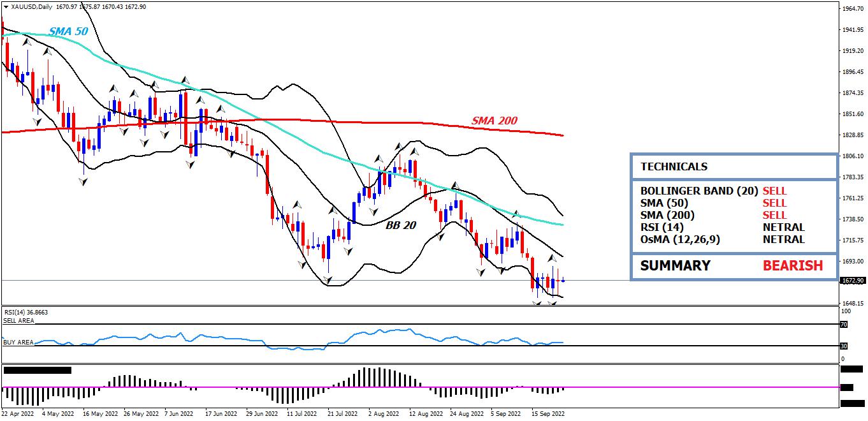The height and width of the screenshot is (421, 868).
Task: Click the SELL AREA level label
Action: pyautogui.click(x=18, y=321)
